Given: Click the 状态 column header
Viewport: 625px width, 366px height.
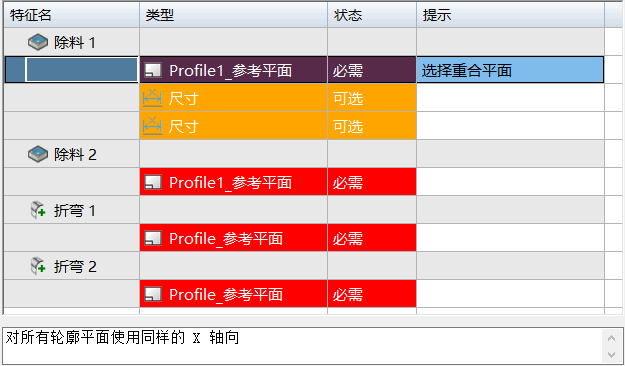Looking at the screenshot, I should tap(372, 15).
